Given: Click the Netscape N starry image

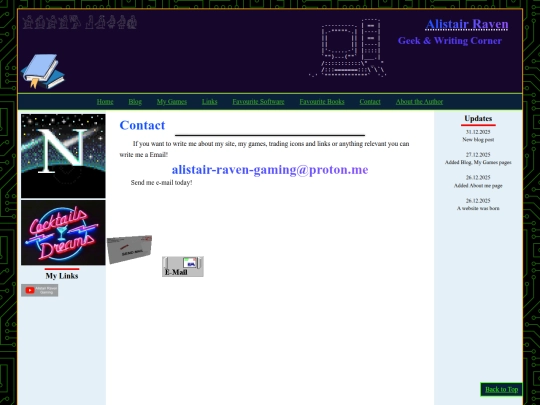Looking at the screenshot, I should tap(63, 156).
